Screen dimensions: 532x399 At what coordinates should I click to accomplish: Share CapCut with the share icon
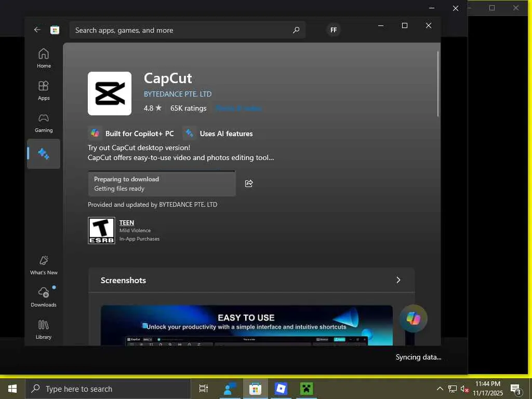pos(249,183)
